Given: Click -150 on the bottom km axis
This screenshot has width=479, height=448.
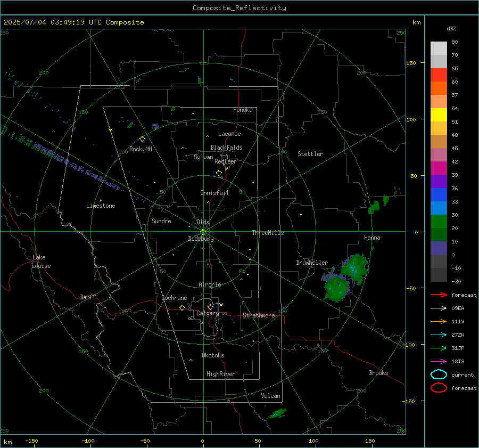Looking at the screenshot, I should 31,441.
